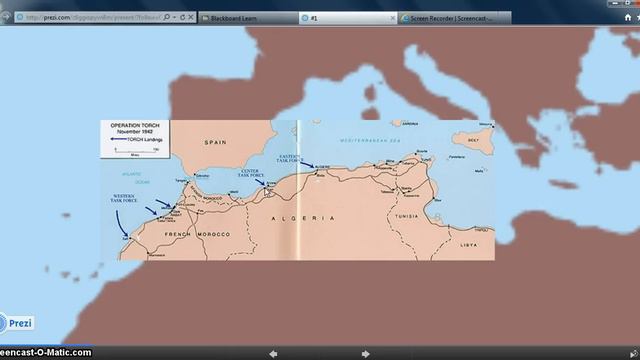
Task: Advance to the next Prezi path step
Action: pyautogui.click(x=366, y=354)
